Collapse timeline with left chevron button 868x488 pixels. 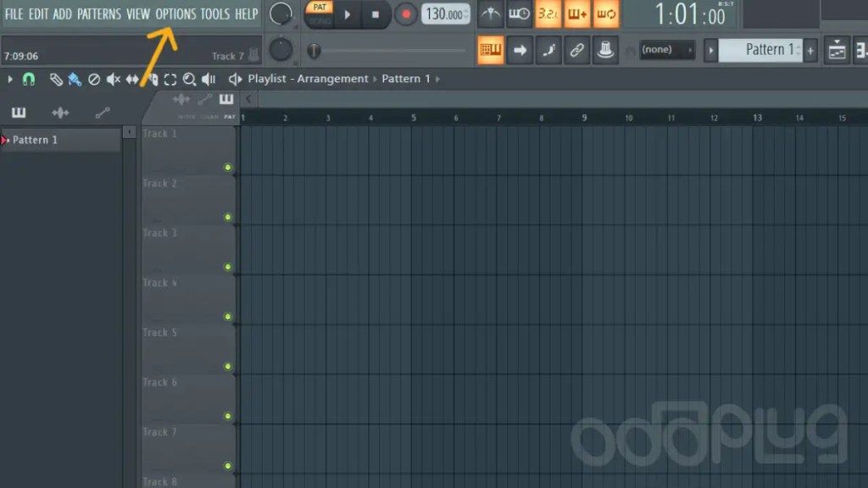point(248,99)
